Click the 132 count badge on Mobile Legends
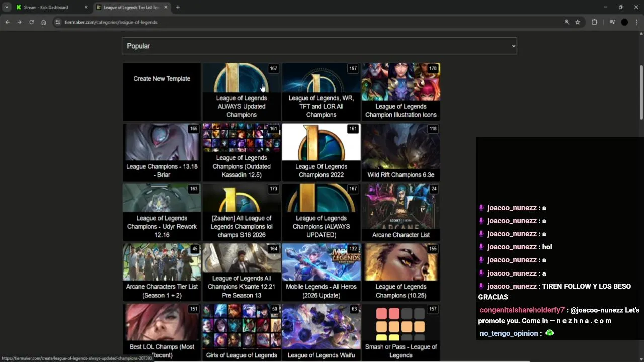The width and height of the screenshot is (644, 362). [353, 249]
